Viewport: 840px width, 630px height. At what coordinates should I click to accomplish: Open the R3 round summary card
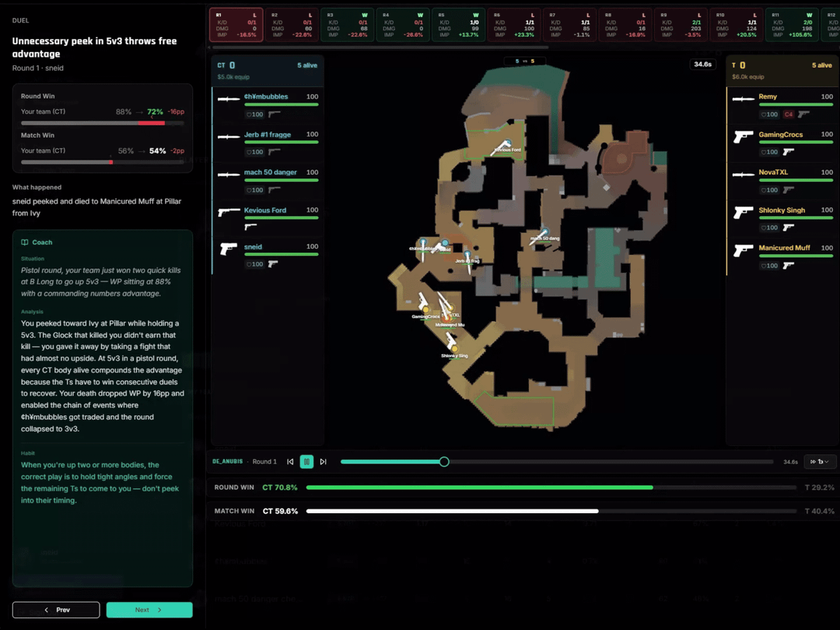click(346, 25)
